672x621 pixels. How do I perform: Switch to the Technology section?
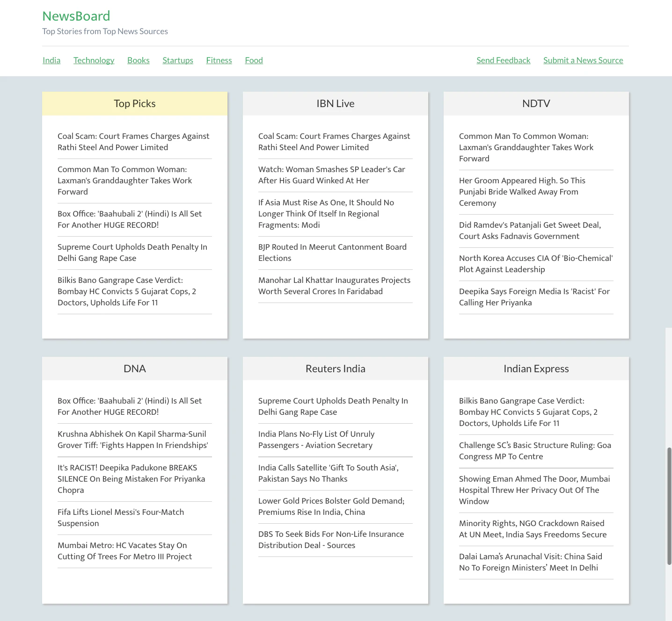click(94, 60)
